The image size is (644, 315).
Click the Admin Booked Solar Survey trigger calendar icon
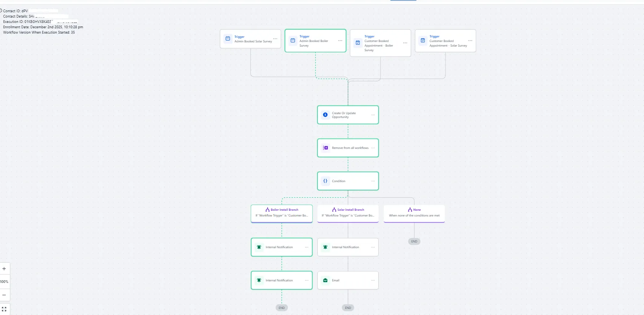(x=228, y=39)
